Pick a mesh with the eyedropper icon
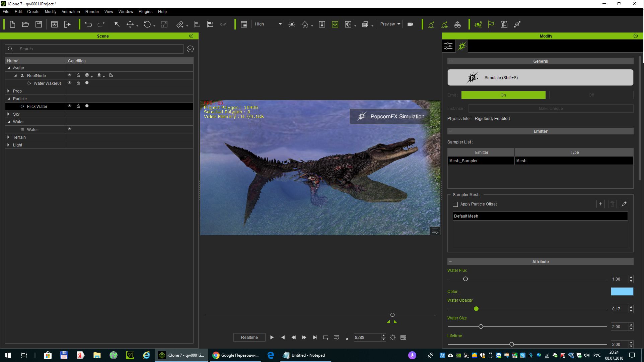Viewport: 644px width, 362px height. [x=624, y=204]
